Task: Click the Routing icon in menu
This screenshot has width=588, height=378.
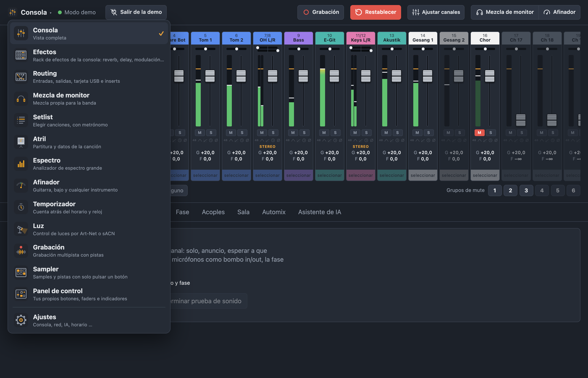Action: (21, 77)
